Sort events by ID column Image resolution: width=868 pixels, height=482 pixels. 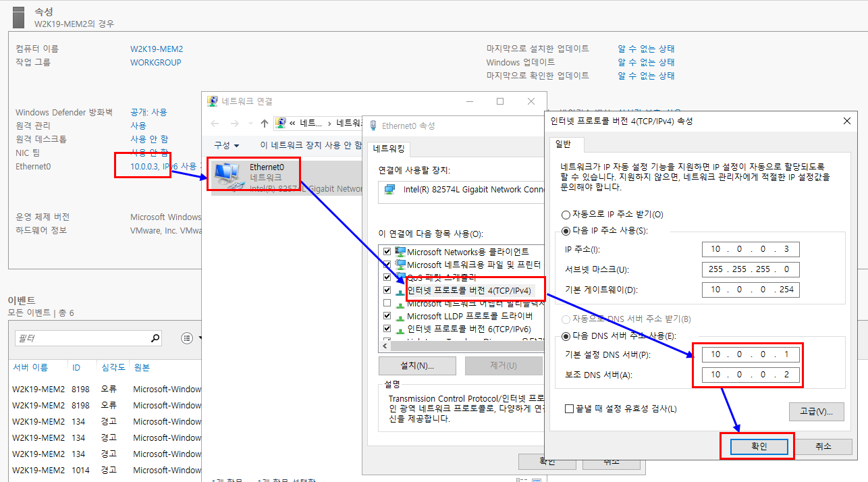[x=76, y=367]
